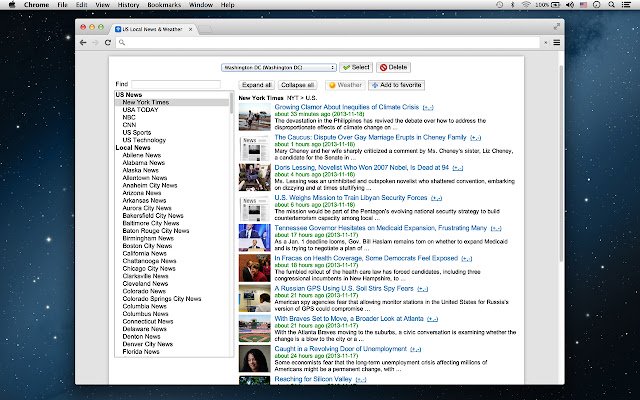Select Boston City News in the list

tap(147, 246)
